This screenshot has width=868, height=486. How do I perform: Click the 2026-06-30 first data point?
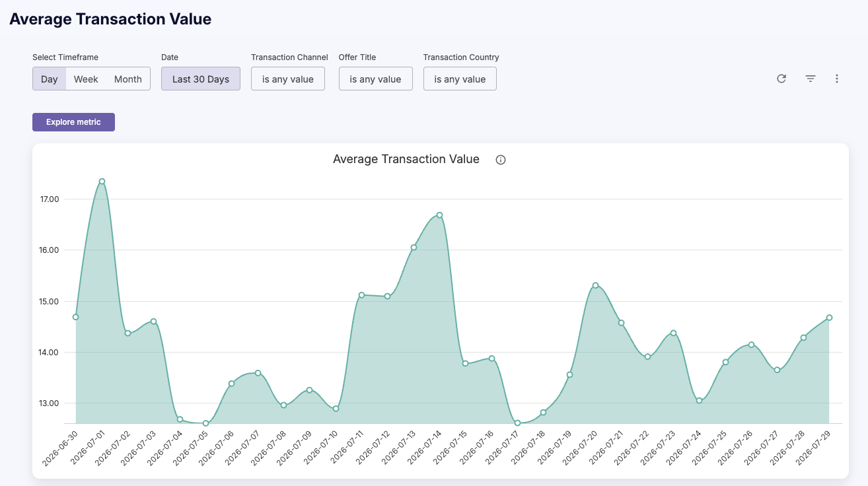pyautogui.click(x=76, y=317)
